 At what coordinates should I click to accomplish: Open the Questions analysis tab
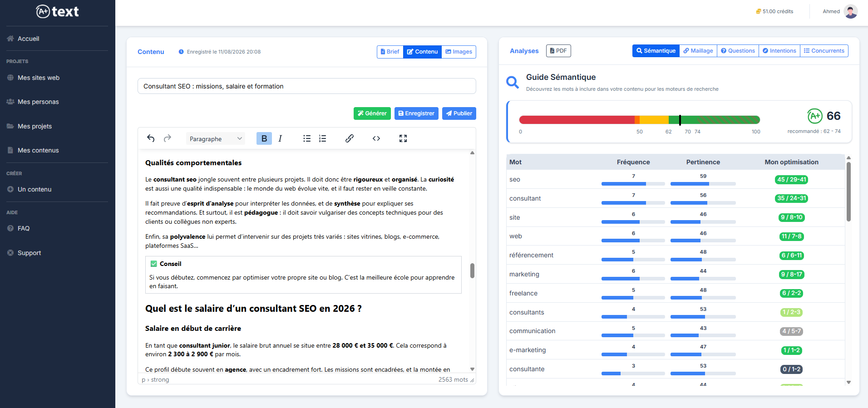click(x=738, y=51)
